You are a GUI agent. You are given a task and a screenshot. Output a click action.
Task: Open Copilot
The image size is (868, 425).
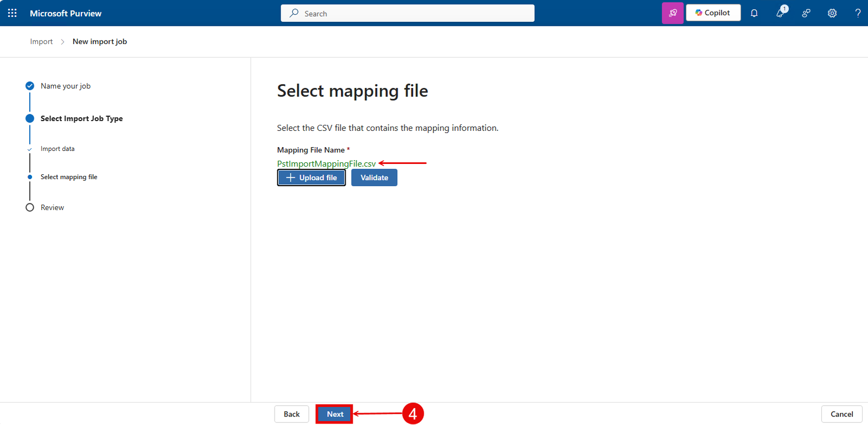coord(713,13)
